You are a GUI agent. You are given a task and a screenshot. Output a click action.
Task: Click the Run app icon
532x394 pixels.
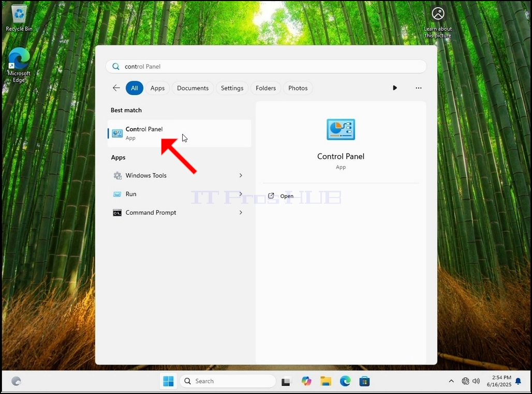[117, 194]
